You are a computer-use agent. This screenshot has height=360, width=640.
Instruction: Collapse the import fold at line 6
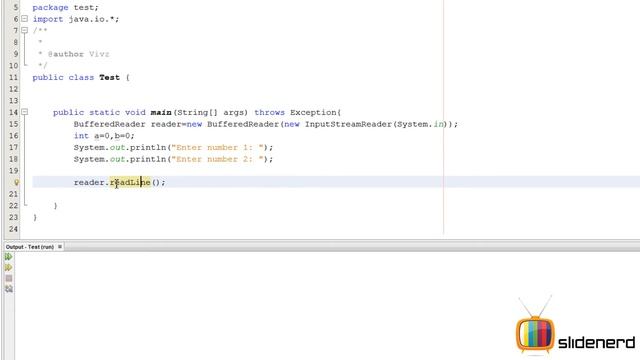coord(24,19)
